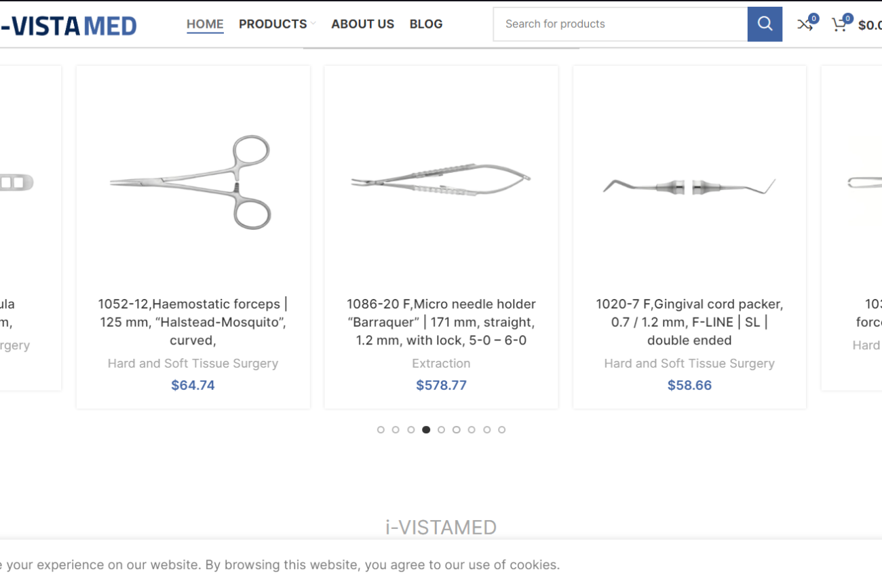Type in the Search for products field
Viewport: 882px width, 588px height.
[x=621, y=24]
